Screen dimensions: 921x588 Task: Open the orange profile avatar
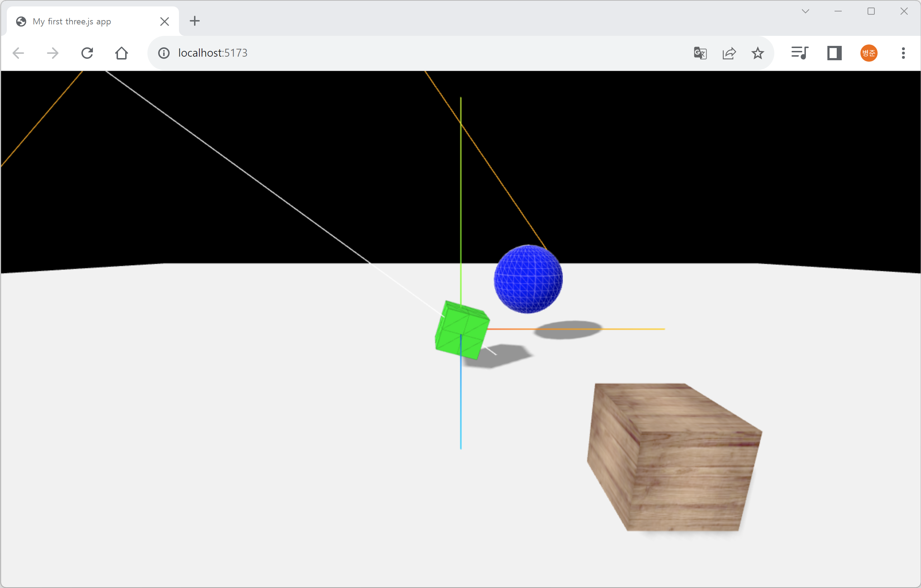[869, 53]
